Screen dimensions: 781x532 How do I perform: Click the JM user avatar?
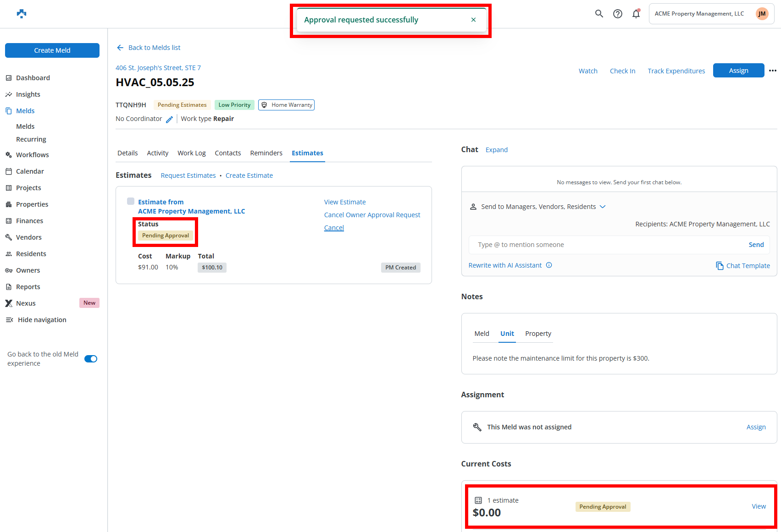[762, 14]
